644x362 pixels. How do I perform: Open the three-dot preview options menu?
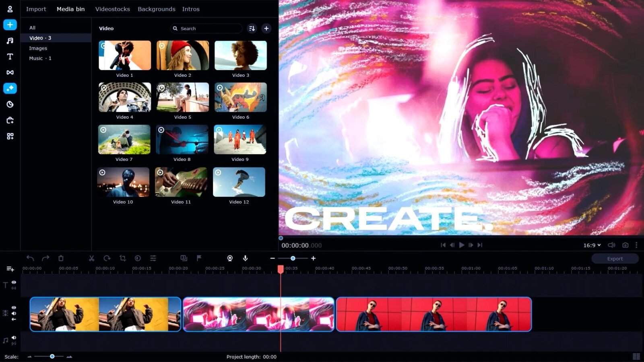tap(636, 245)
